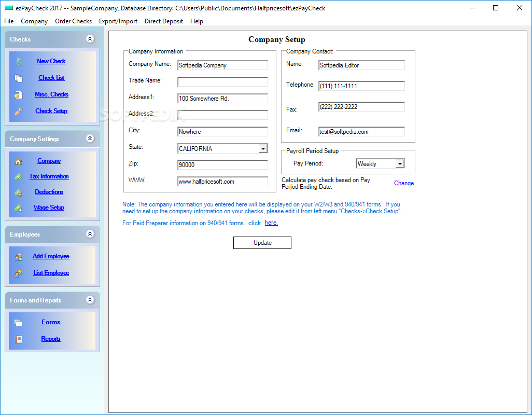The image size is (532, 415).
Task: Click the wrench icon beside Check Setup
Action: (x=19, y=112)
